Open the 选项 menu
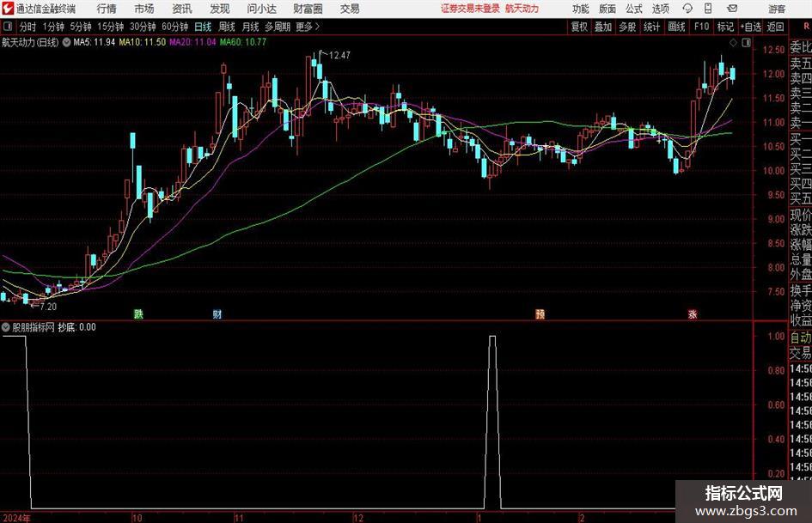 pyautogui.click(x=661, y=9)
